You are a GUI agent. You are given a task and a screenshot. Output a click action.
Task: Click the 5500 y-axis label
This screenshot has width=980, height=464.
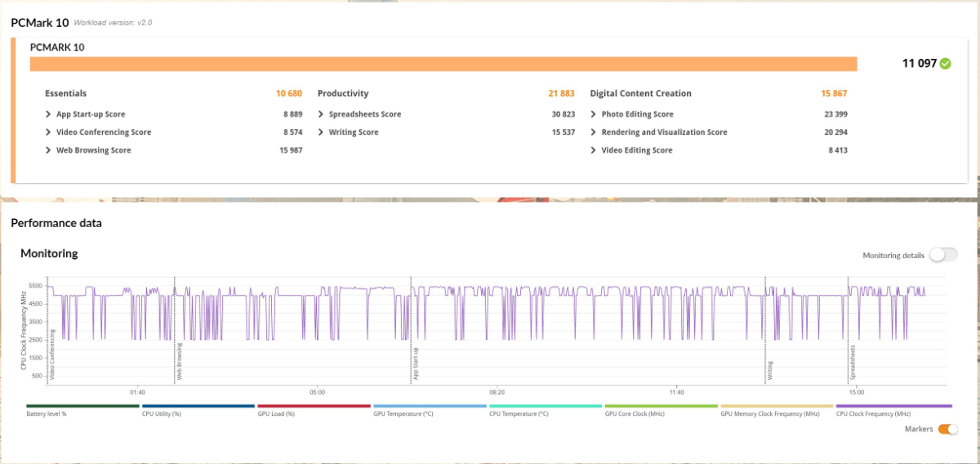point(37,286)
